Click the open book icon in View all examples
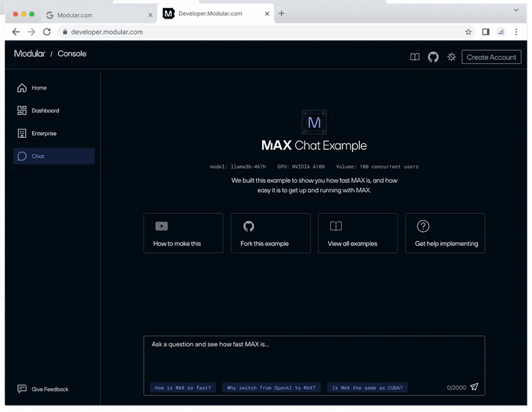Screen dimensions: 532x412 click(336, 226)
